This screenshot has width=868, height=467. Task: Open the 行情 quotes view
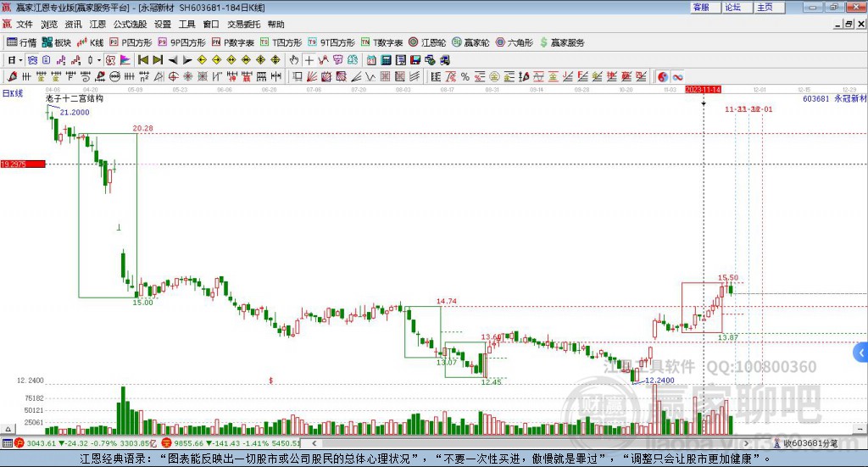(21, 42)
